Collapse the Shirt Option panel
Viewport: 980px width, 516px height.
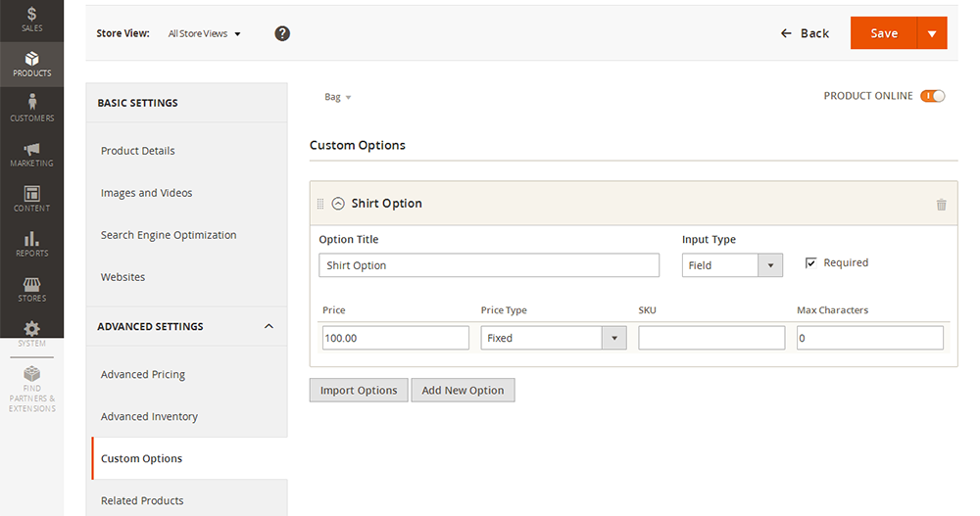338,204
